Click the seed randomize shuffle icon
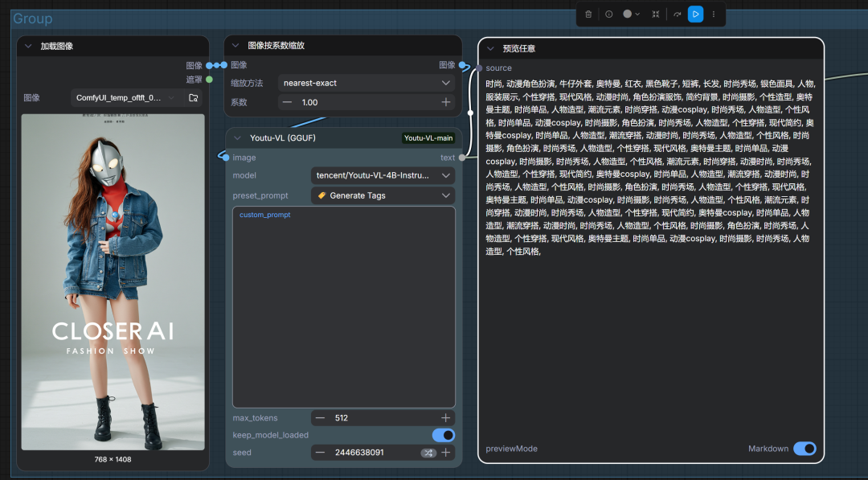868x480 pixels. [x=428, y=453]
